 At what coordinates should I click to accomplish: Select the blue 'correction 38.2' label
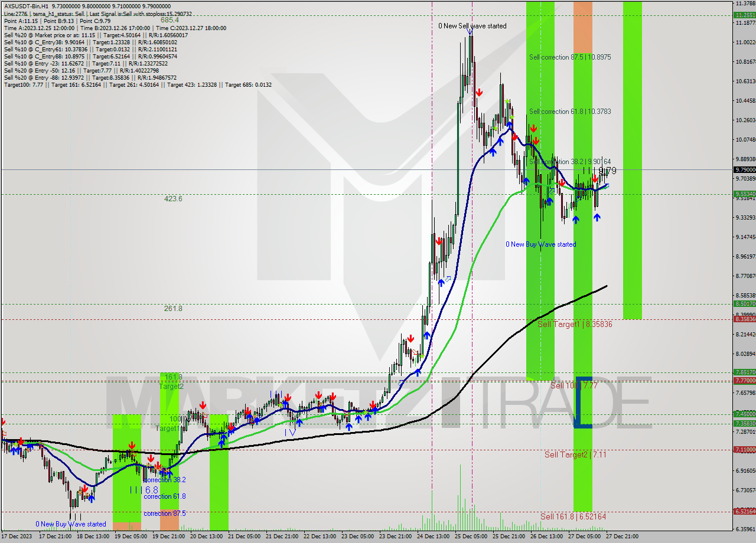coord(164,480)
